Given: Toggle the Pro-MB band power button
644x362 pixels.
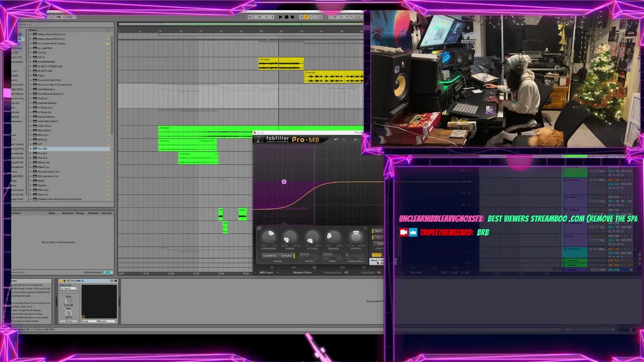Looking at the screenshot, I should (259, 229).
